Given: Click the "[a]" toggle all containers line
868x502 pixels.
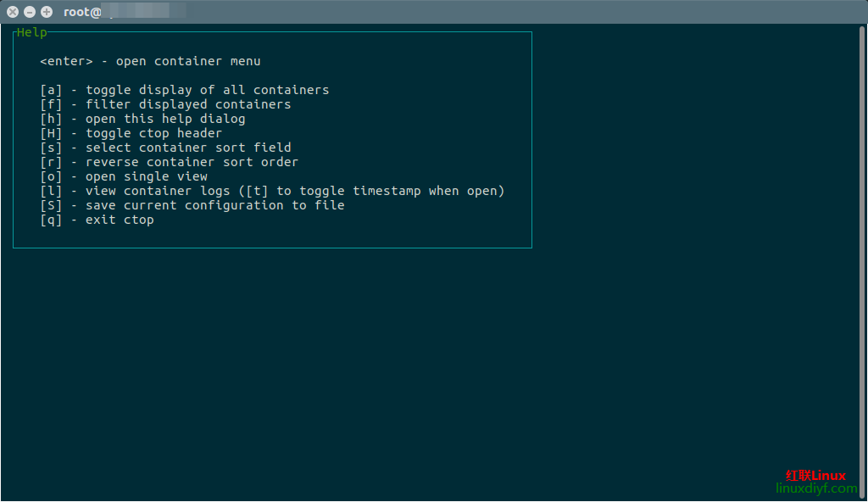Looking at the screenshot, I should pos(184,90).
